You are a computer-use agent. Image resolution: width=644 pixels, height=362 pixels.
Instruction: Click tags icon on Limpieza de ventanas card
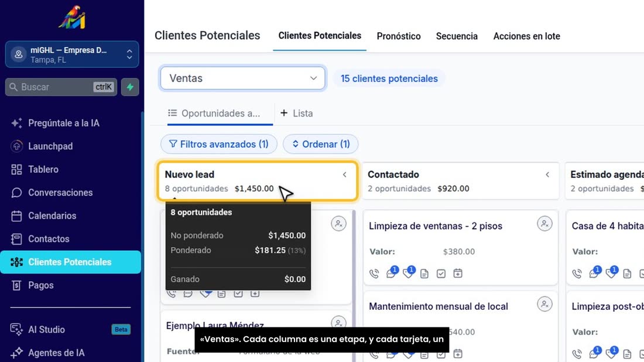408,272
